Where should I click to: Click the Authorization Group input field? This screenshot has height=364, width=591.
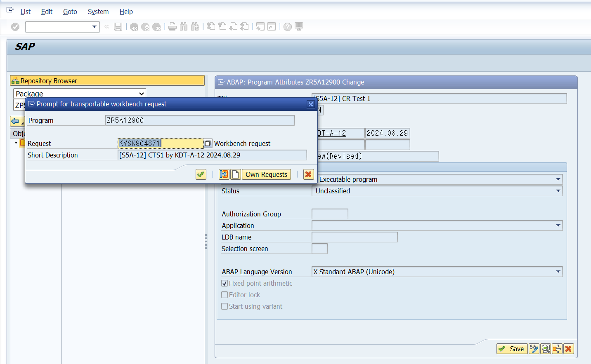click(330, 214)
